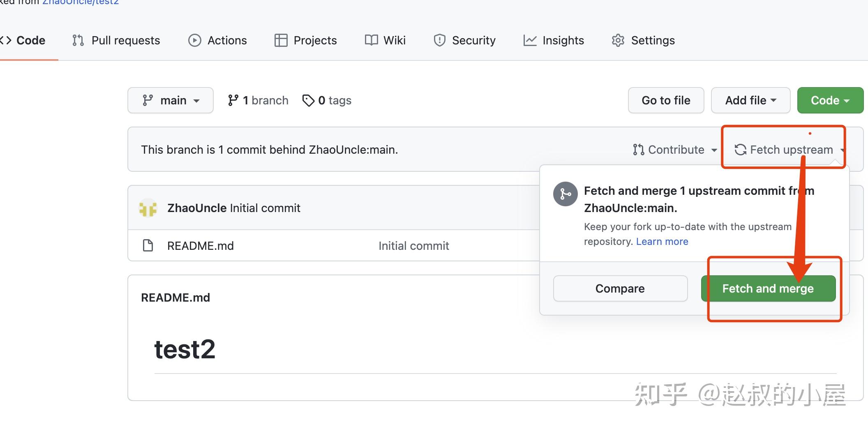Click the Fetch upstream sync icon
868x429 pixels.
pos(741,150)
